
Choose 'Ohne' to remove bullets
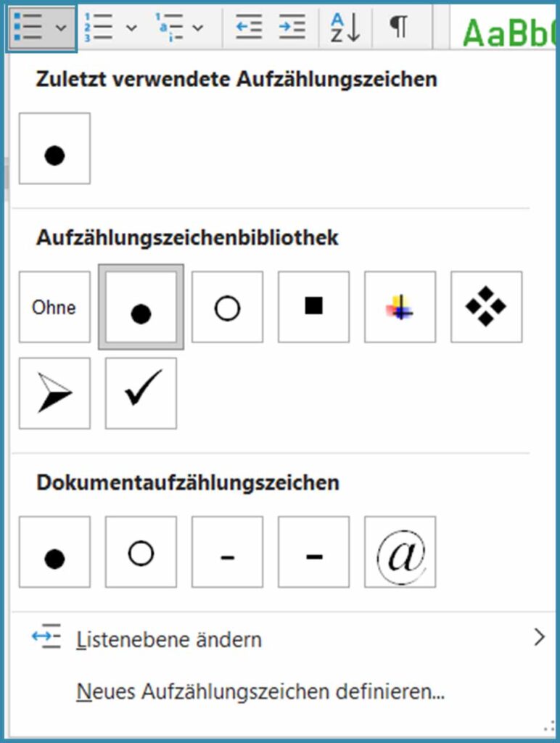[54, 307]
